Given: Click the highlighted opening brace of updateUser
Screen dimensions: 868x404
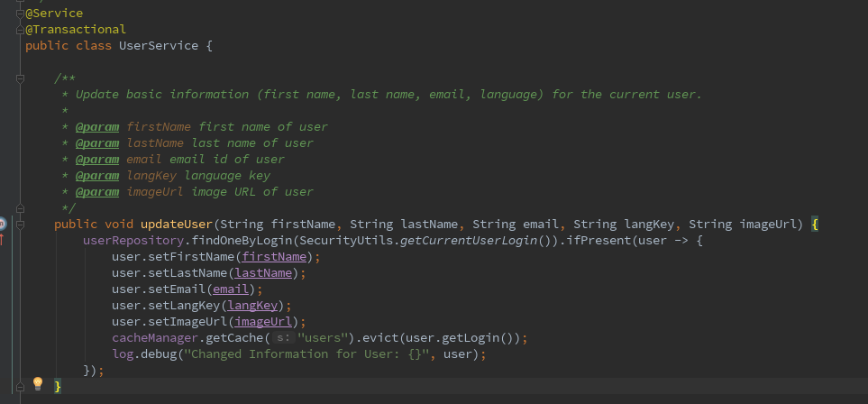Looking at the screenshot, I should pos(814,225).
